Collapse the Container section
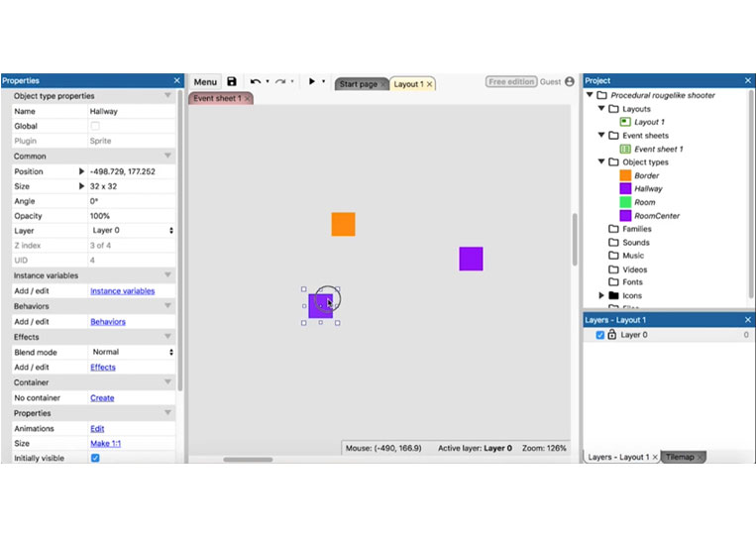This screenshot has width=756, height=536. [167, 382]
